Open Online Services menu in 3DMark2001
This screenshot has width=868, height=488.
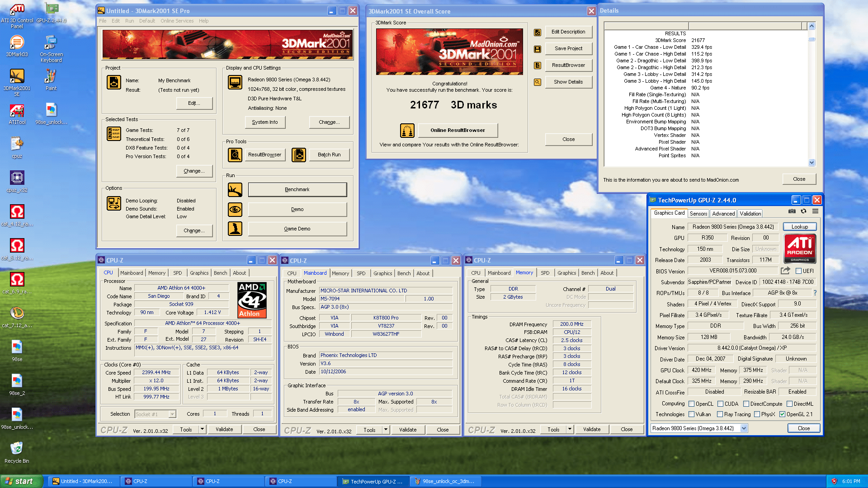[177, 21]
